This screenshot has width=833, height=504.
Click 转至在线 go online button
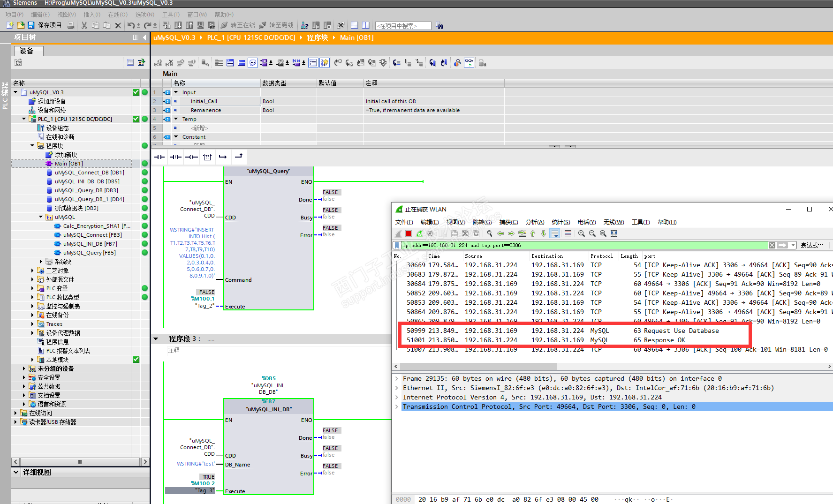click(238, 25)
